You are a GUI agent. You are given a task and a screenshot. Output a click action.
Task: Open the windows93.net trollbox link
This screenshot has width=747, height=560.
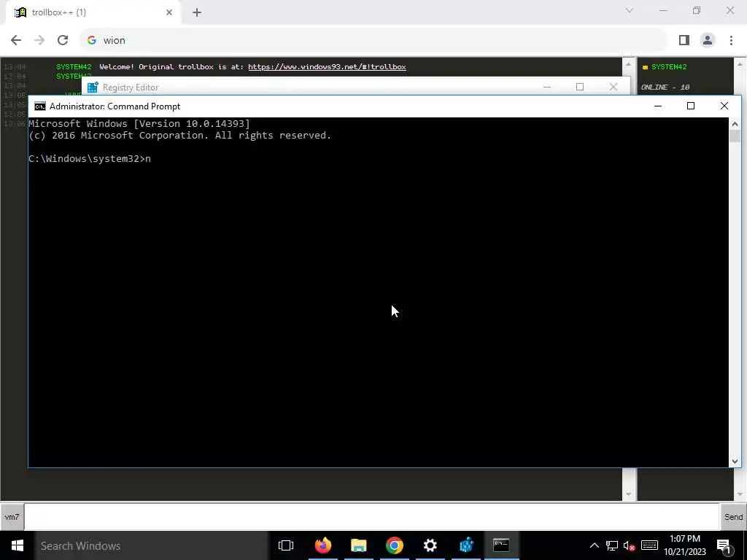(x=327, y=66)
